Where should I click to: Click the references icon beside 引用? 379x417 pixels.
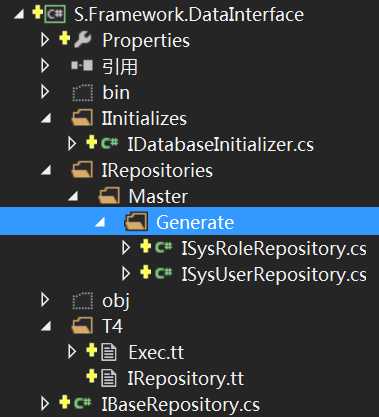pos(82,66)
